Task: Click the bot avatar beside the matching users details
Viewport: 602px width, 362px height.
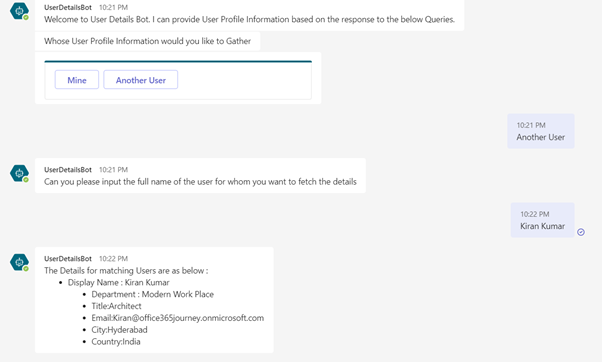Action: click(19, 262)
